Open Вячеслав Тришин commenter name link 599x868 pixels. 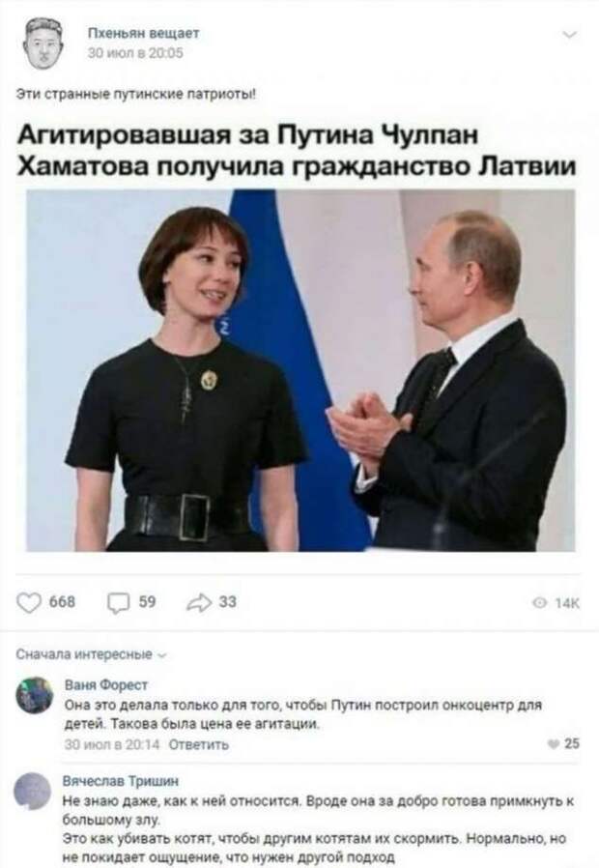click(x=121, y=781)
